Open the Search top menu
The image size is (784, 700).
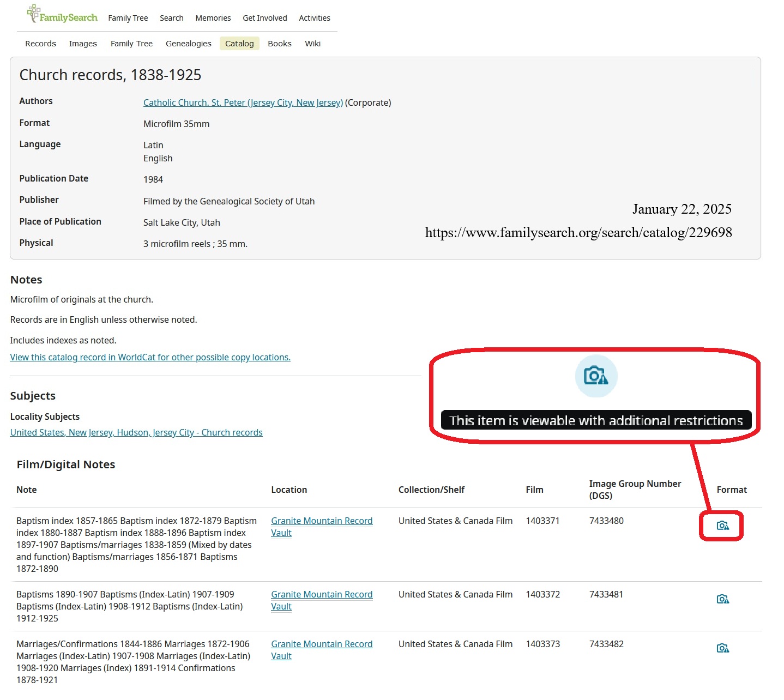[172, 18]
